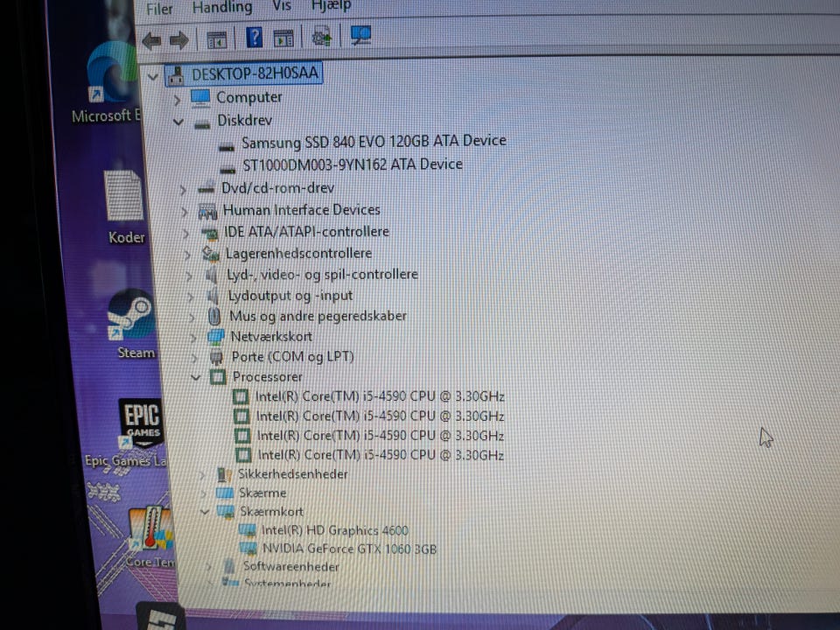Expand the Dvd/cd-rom-drev category
840x630 pixels.
(x=183, y=190)
